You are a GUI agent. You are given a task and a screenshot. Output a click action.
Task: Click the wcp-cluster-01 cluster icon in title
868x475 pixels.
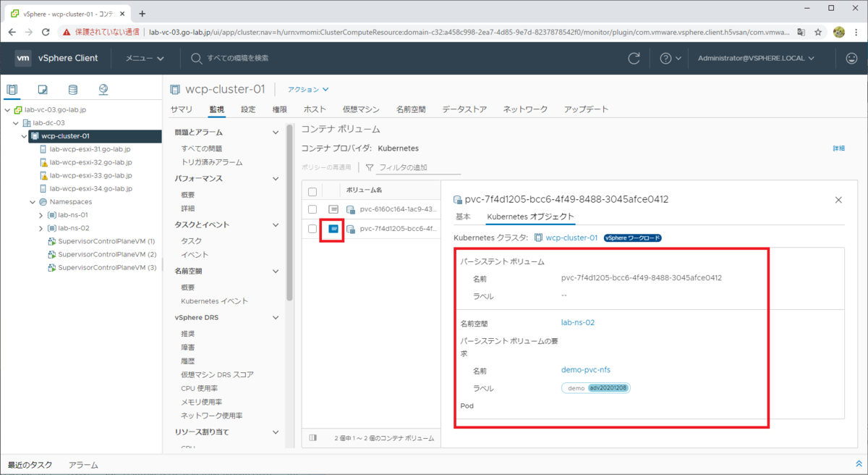175,90
